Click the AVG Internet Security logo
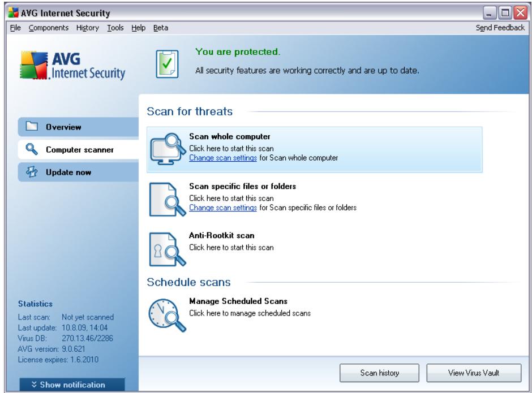Screen dimensions: 532x393 tap(72, 66)
